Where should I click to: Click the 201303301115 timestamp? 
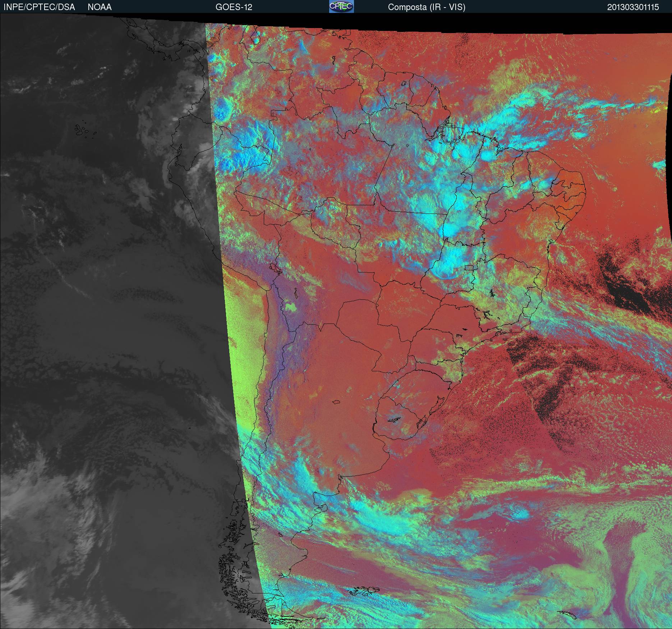(633, 7)
